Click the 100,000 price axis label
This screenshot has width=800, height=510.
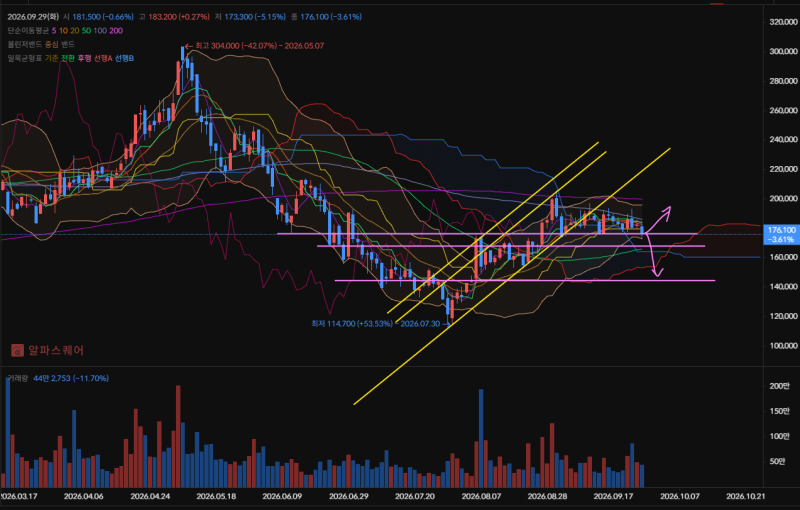783,346
